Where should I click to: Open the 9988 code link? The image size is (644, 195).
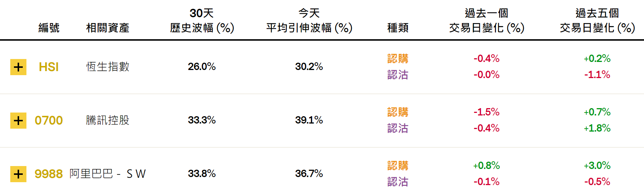pyautogui.click(x=49, y=174)
